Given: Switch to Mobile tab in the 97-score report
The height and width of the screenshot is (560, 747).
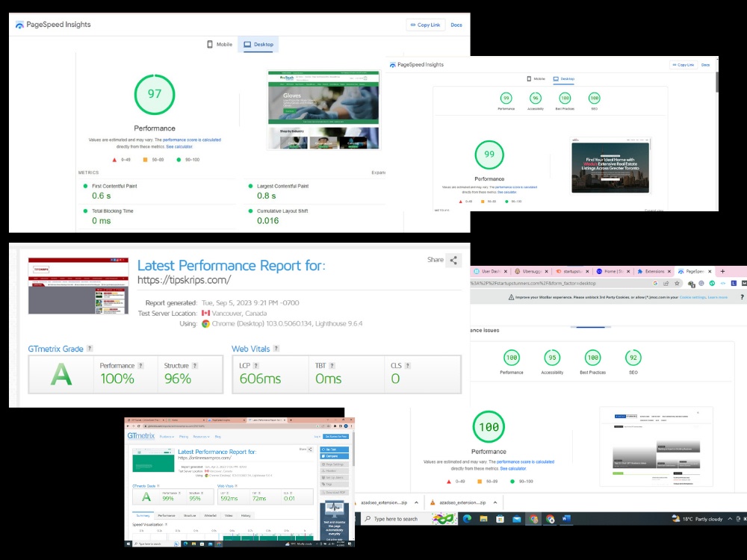Looking at the screenshot, I should click(220, 44).
